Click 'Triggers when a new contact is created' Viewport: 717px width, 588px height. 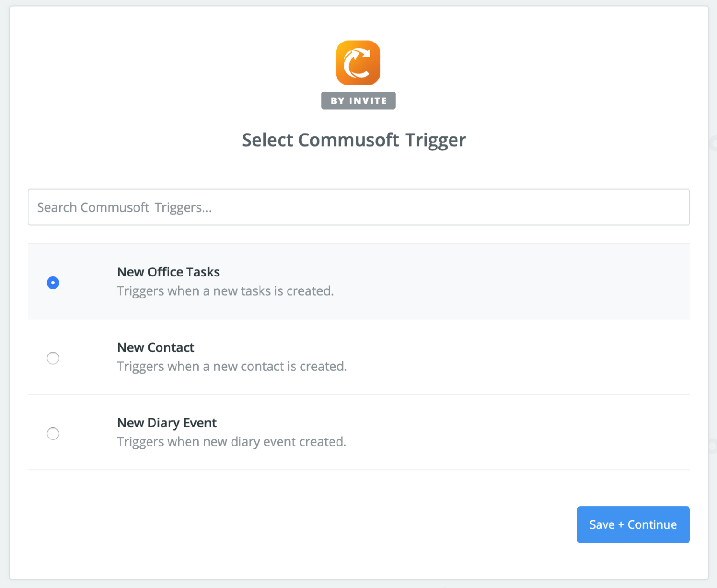pos(232,366)
